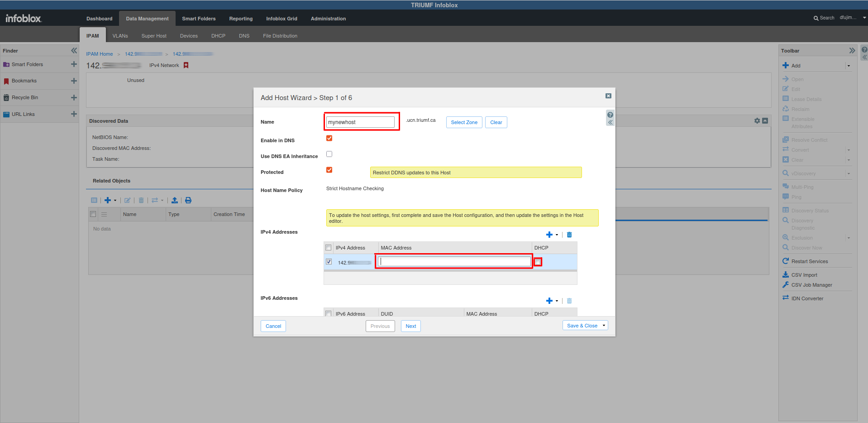Collapse the Finder panel
Viewport: 868px width, 423px height.
(x=74, y=51)
